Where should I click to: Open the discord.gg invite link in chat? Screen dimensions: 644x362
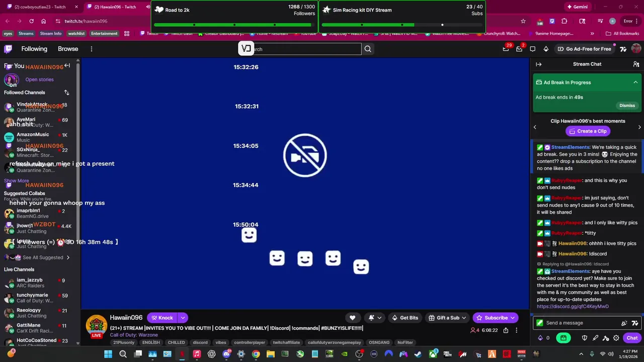tap(573, 306)
